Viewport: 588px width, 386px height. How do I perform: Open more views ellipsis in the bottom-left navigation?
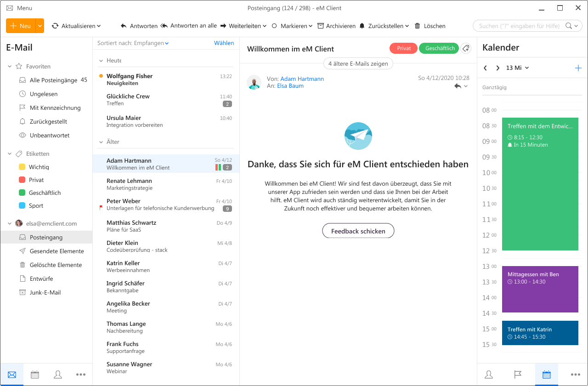81,375
